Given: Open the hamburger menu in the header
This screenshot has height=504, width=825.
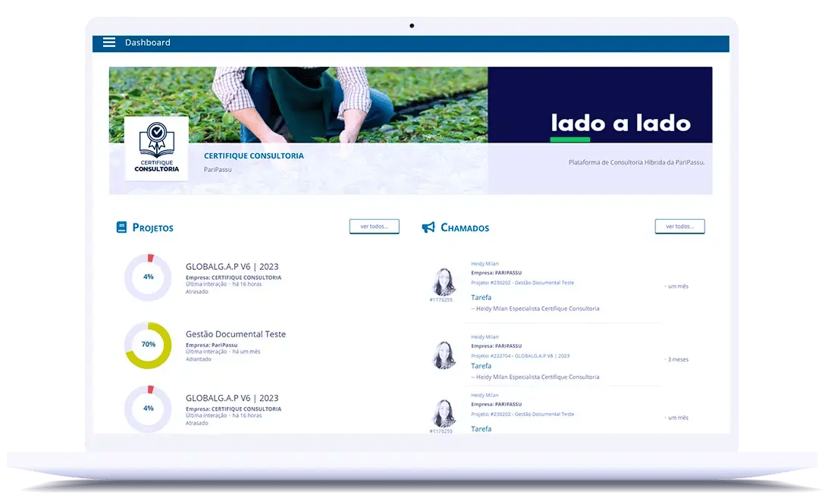Looking at the screenshot, I should pyautogui.click(x=109, y=42).
